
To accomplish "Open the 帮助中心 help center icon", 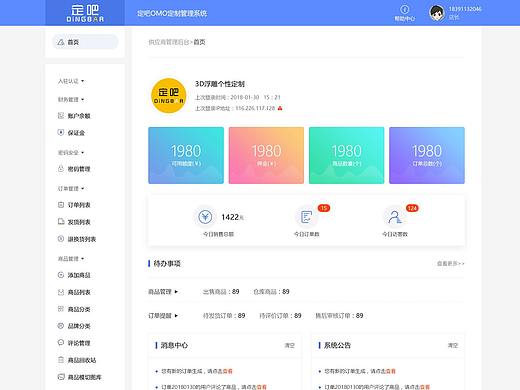I will 404,9.
